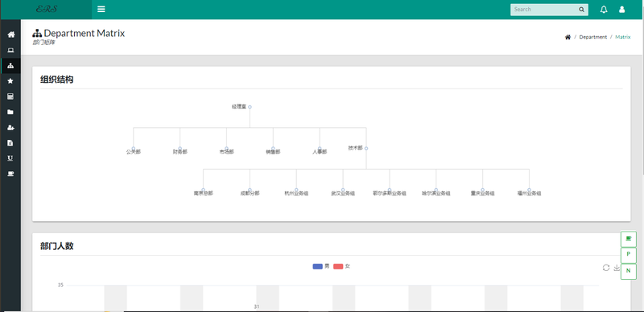This screenshot has height=312, width=644.
Task: Open the add-user icon in the sidebar
Action: pyautogui.click(x=10, y=128)
